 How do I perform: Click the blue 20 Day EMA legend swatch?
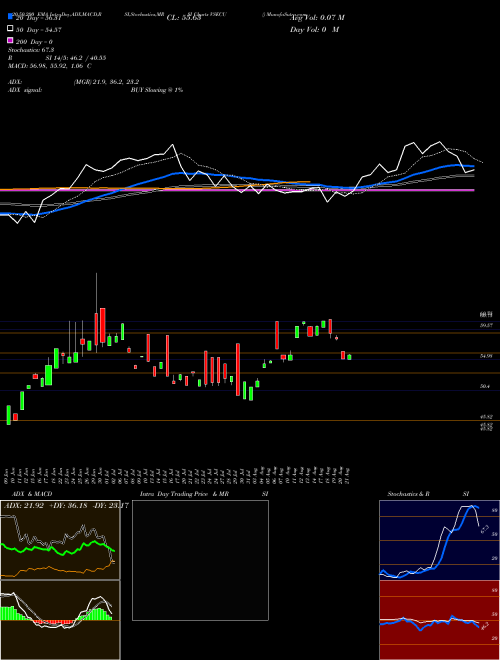tap(10, 16)
